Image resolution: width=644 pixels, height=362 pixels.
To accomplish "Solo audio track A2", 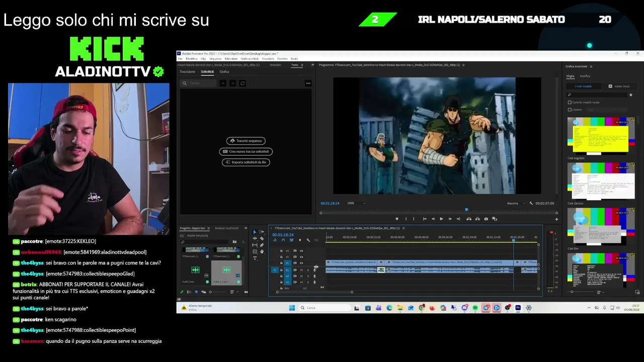I will click(x=308, y=276).
